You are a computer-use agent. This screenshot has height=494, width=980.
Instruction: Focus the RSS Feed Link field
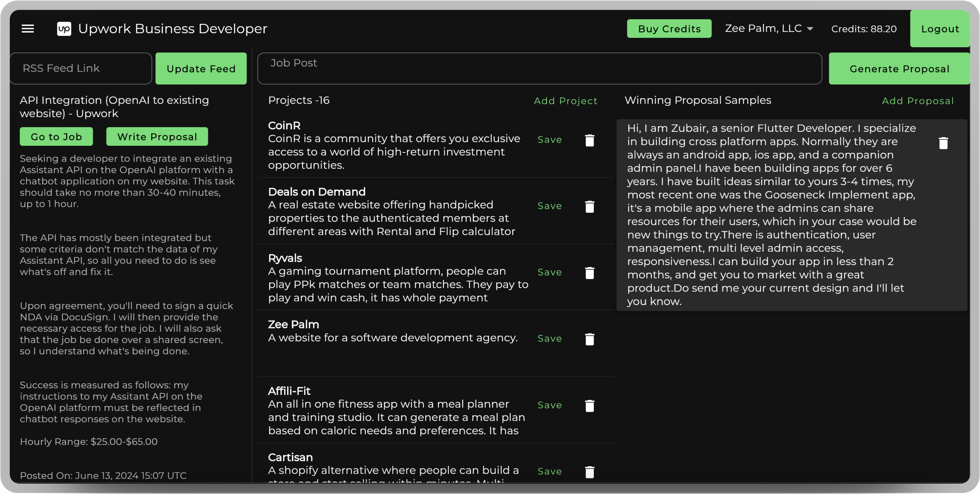click(81, 68)
